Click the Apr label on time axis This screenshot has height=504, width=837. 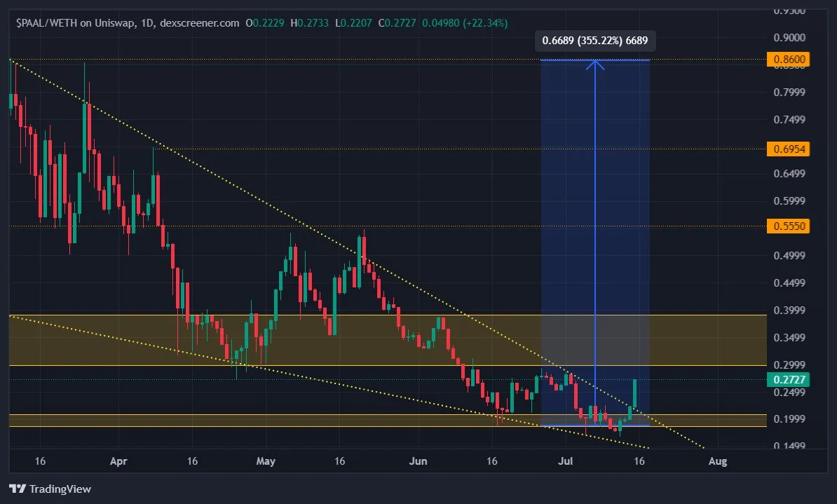pyautogui.click(x=118, y=461)
